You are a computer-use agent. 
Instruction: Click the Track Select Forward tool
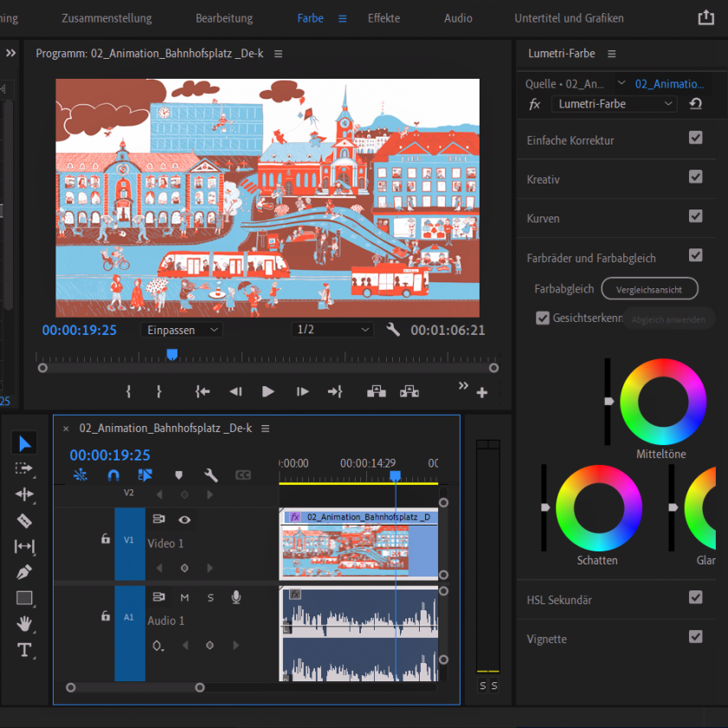(24, 468)
